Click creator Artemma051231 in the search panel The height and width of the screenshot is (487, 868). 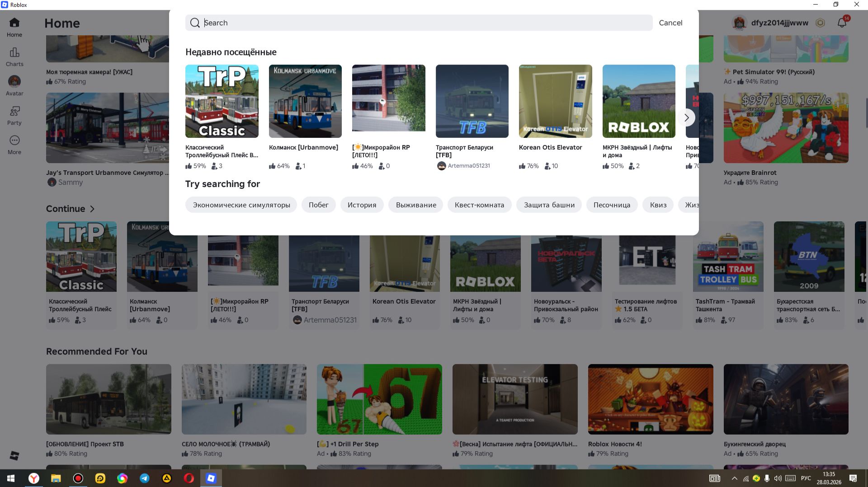tap(469, 166)
